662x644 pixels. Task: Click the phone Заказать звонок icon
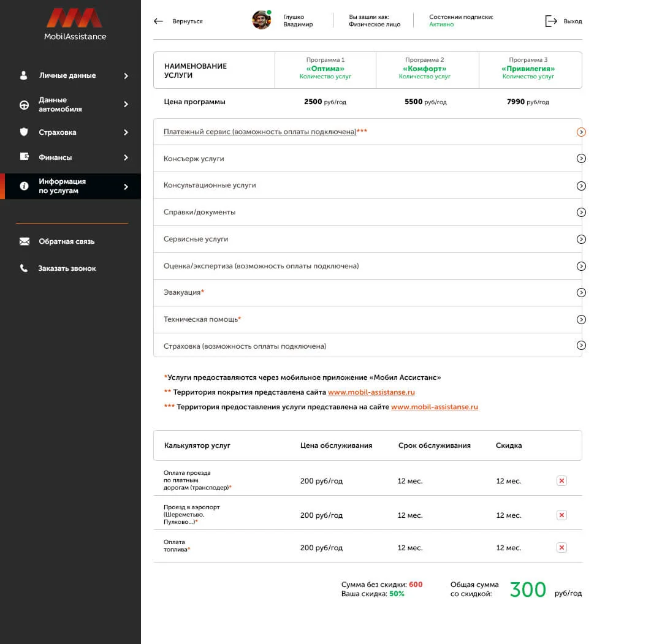click(x=24, y=268)
